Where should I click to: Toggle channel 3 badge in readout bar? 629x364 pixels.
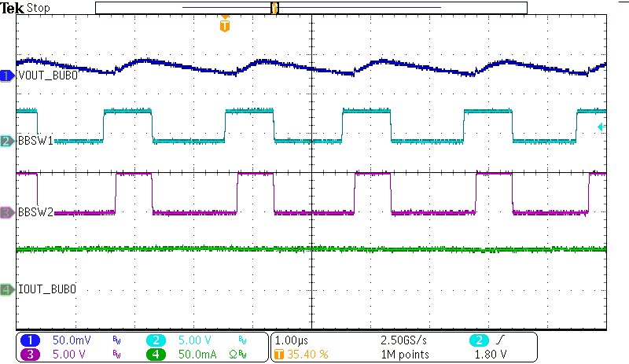30,354
